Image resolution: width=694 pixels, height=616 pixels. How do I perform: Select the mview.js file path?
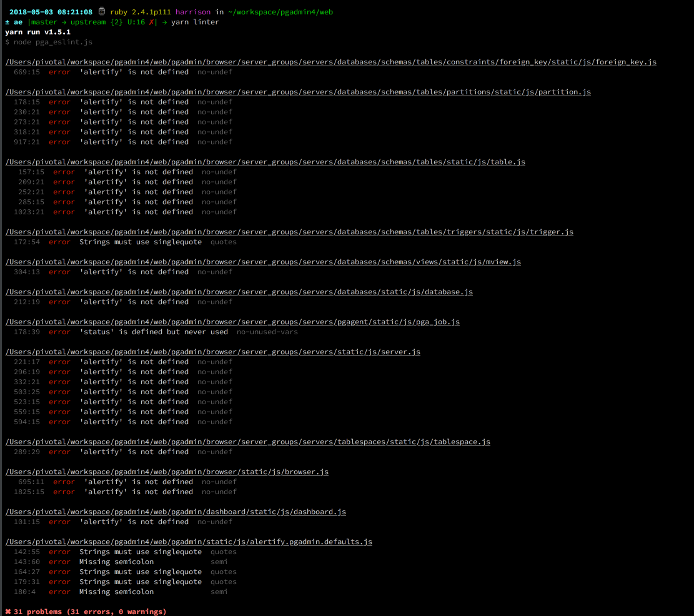[263, 262]
